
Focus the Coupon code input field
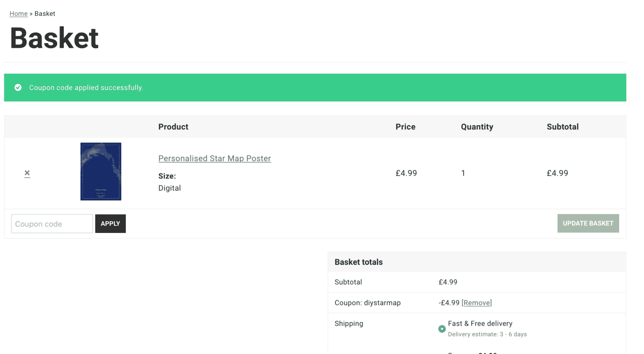pos(52,224)
